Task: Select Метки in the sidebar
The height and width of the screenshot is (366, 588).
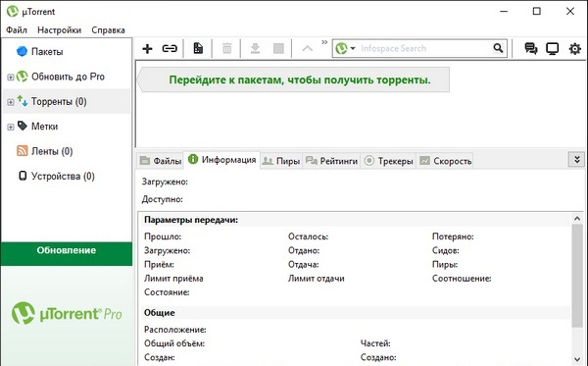Action: pyautogui.click(x=44, y=127)
